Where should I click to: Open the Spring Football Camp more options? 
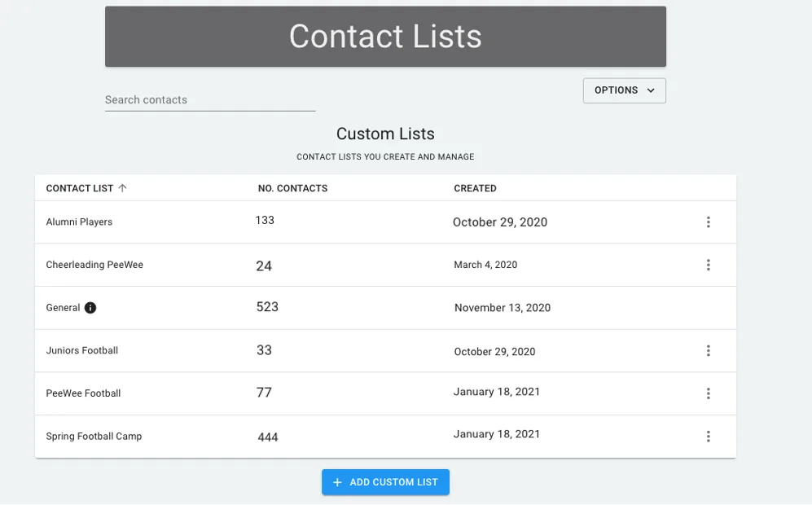tap(708, 436)
